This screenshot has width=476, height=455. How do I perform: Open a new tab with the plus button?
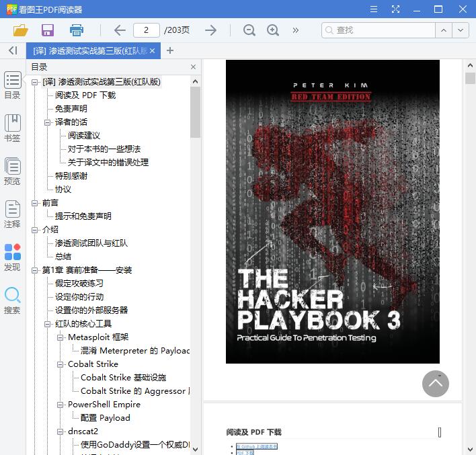coord(170,50)
